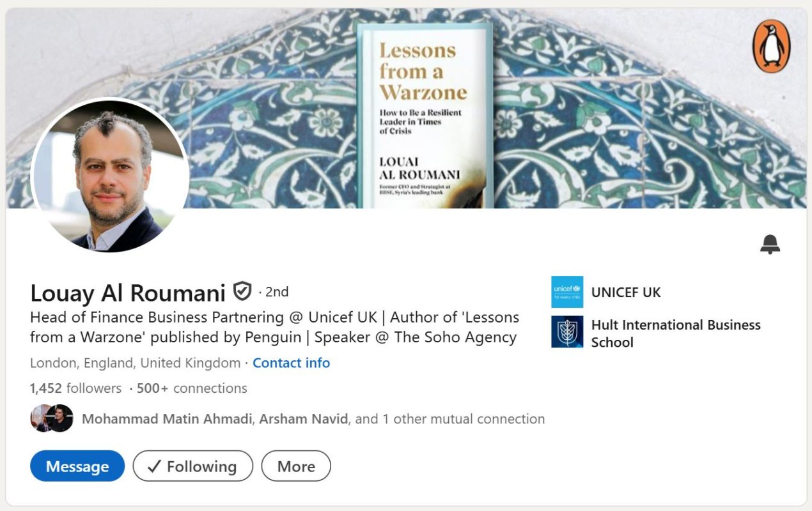812x511 pixels.
Task: Click 'and 1 other mutual connection' text
Action: (x=450, y=419)
